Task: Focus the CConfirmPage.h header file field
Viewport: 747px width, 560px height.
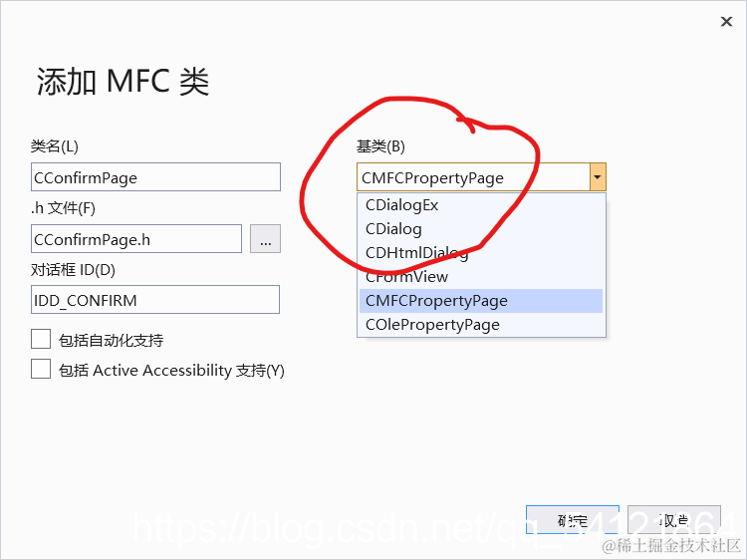Action: 136,239
